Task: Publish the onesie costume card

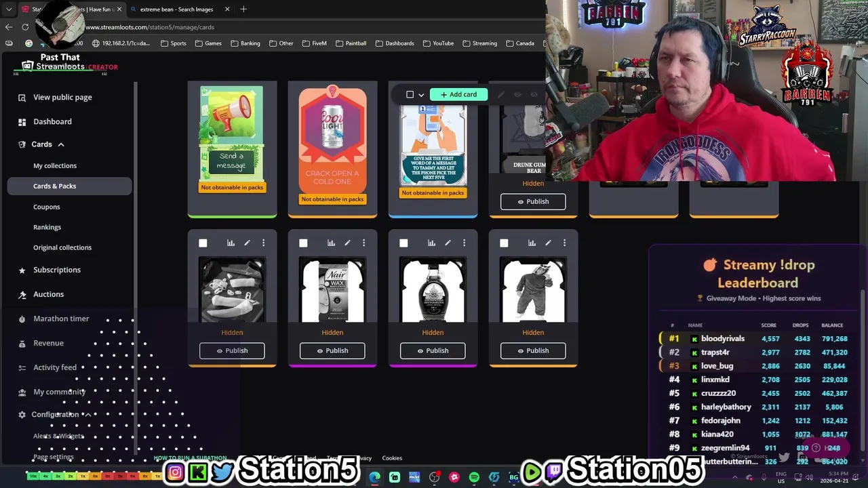Action: [533, 350]
